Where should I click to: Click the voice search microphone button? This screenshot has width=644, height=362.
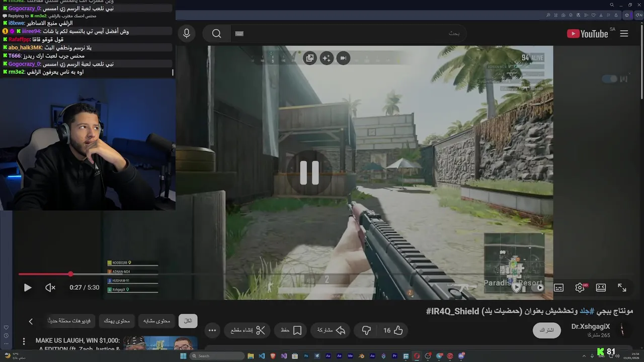pyautogui.click(x=187, y=34)
